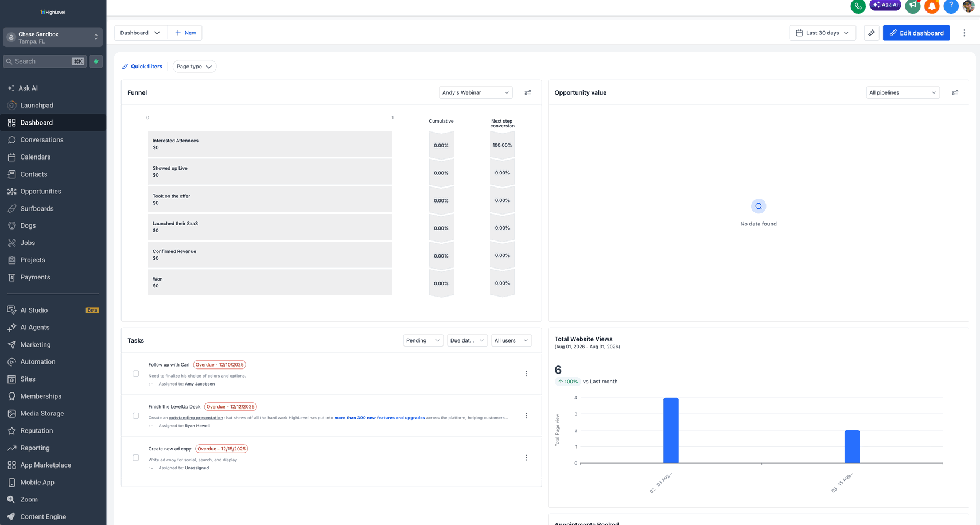
Task: Open options menu for Create new ad copy
Action: pyautogui.click(x=526, y=458)
